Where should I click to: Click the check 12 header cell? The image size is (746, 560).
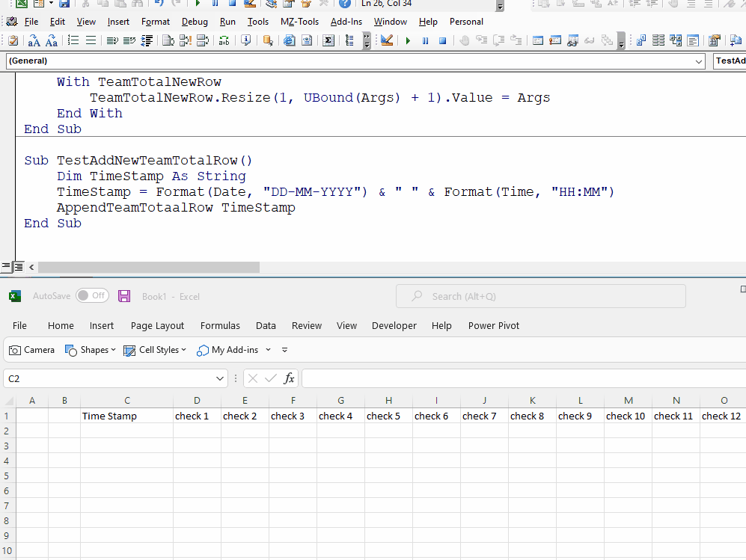point(723,416)
